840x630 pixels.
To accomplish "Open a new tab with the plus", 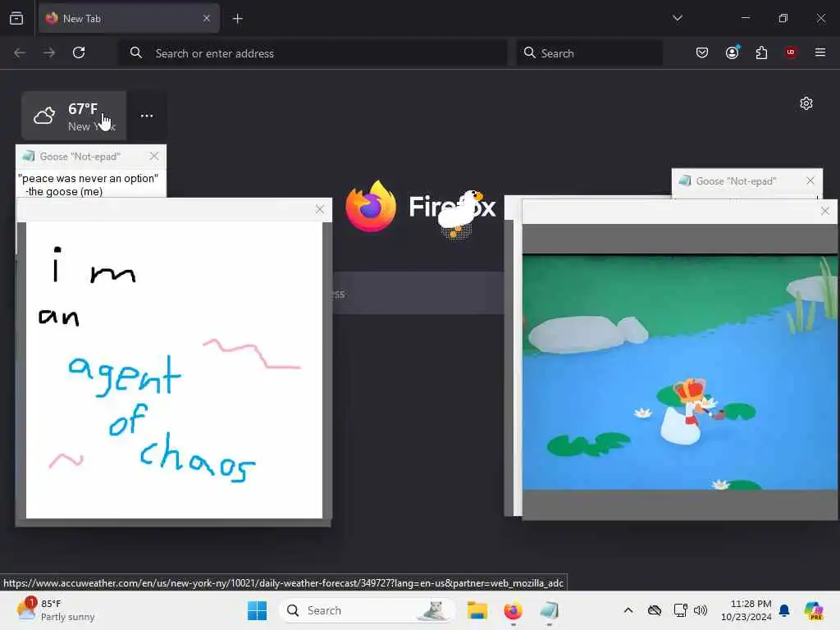I will [x=237, y=19].
